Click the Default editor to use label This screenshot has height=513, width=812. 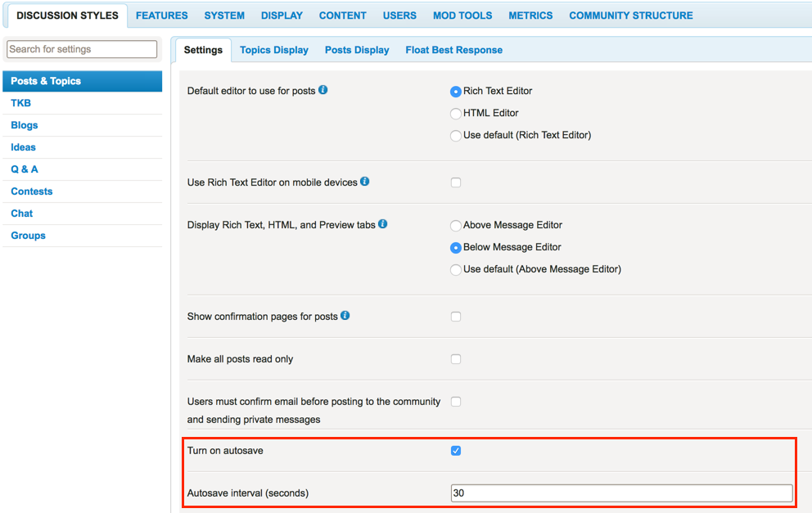251,91
